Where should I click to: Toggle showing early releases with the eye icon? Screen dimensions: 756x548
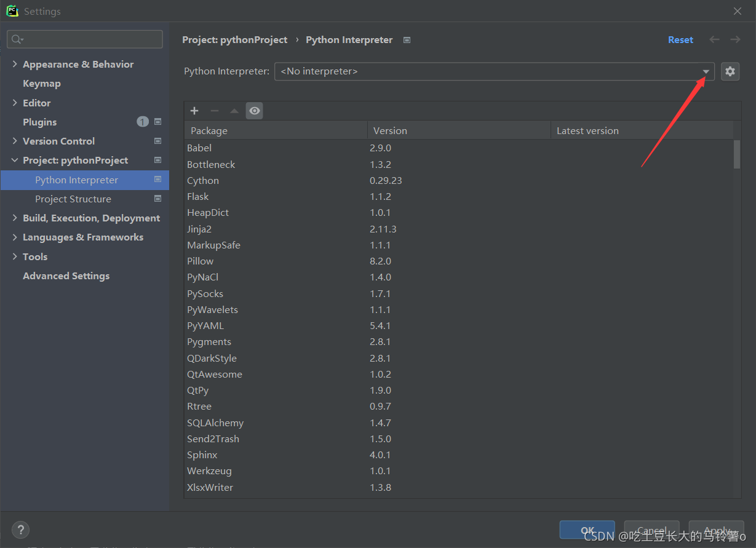click(254, 111)
